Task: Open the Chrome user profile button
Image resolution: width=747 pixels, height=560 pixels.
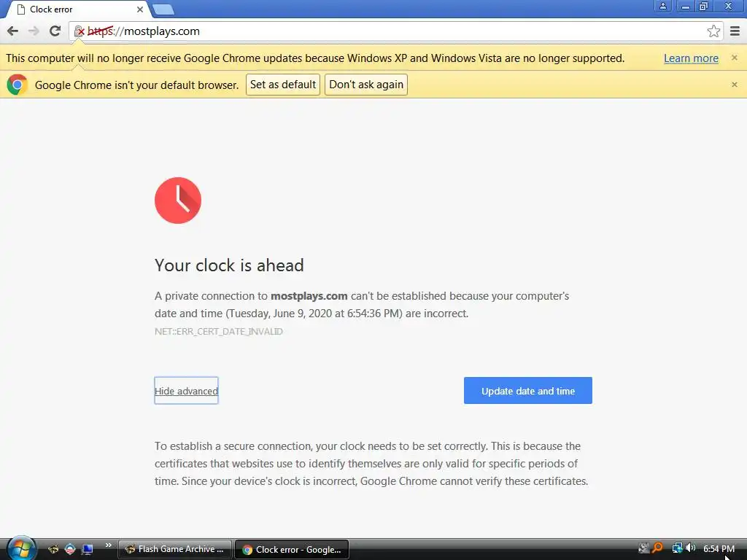Action: 662,6
